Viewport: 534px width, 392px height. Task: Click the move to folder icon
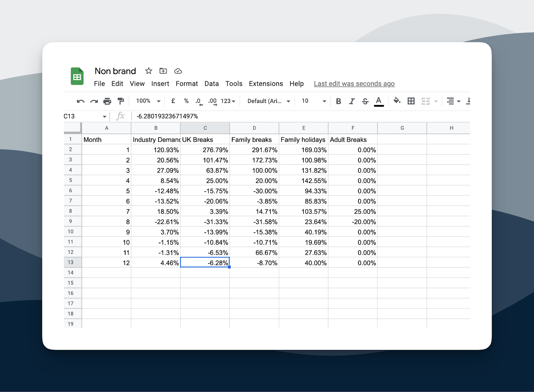(163, 71)
